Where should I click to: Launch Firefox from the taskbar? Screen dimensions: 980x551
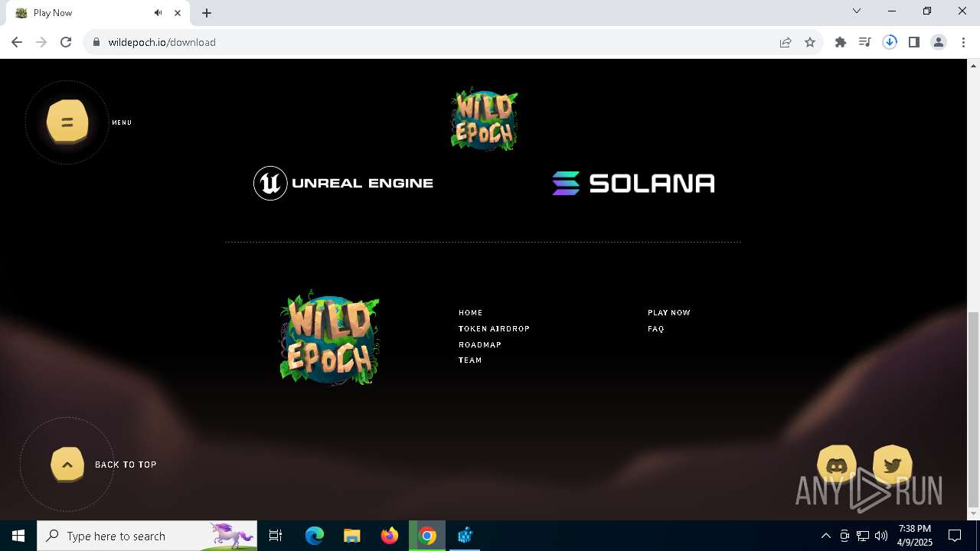390,536
